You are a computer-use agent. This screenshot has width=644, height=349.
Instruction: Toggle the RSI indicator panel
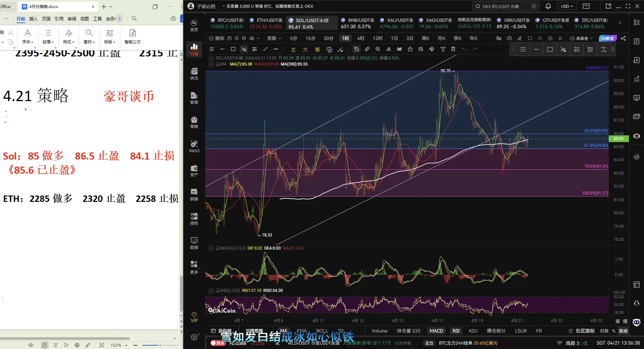pyautogui.click(x=456, y=331)
